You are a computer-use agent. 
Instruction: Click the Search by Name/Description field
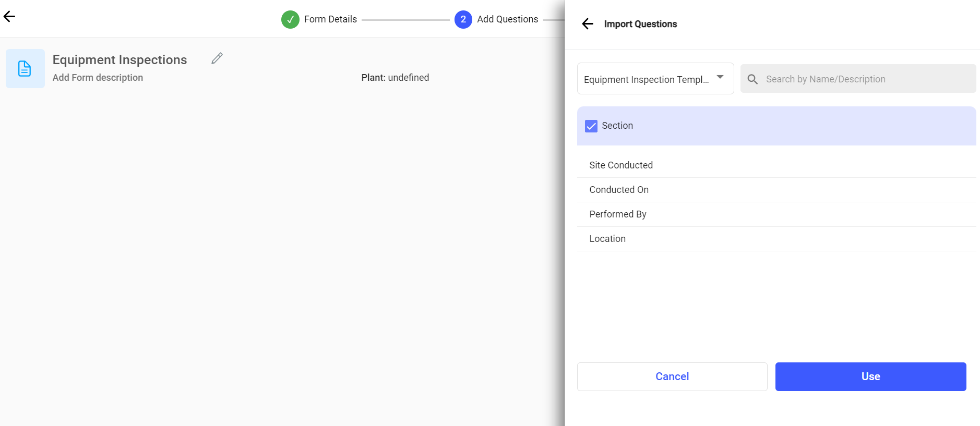coord(866,79)
